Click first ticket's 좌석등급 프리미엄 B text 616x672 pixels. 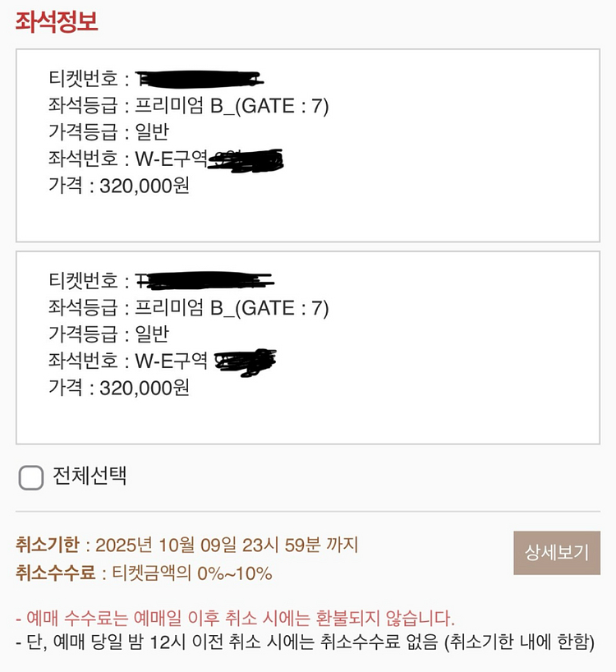tap(189, 105)
